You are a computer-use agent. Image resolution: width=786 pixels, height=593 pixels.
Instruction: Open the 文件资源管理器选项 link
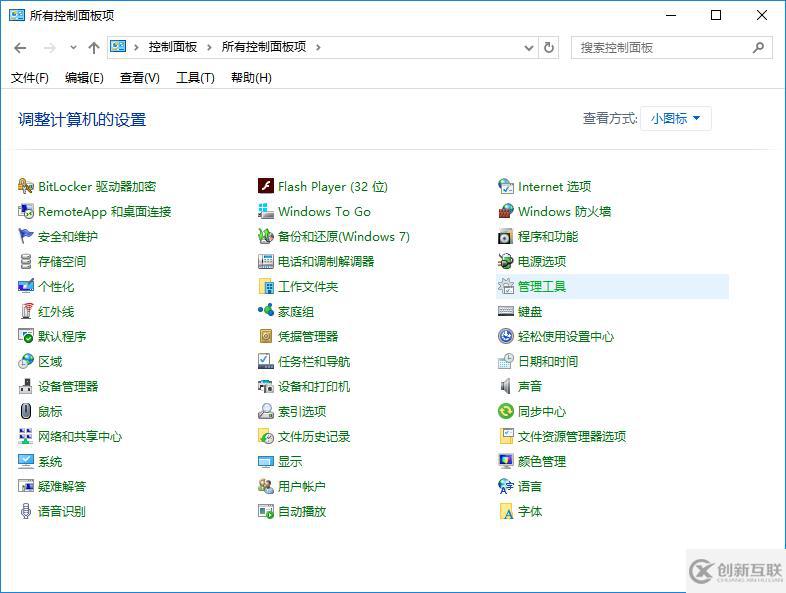point(572,437)
